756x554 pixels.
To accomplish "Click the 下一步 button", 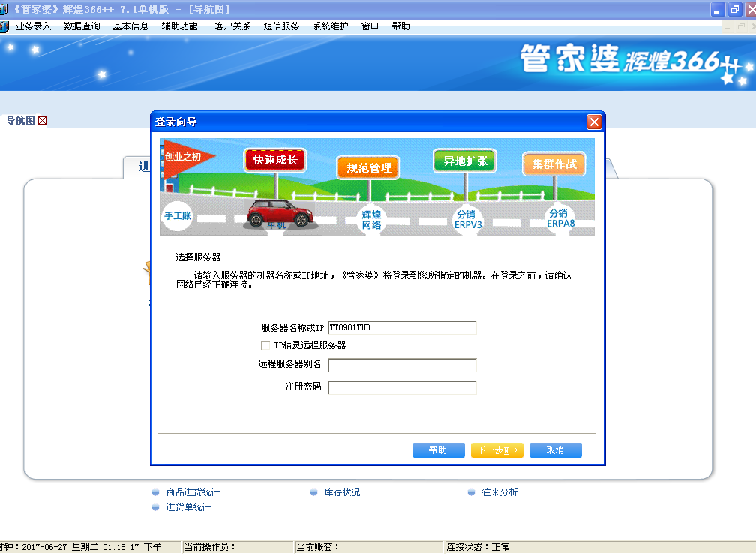I will pos(496,450).
